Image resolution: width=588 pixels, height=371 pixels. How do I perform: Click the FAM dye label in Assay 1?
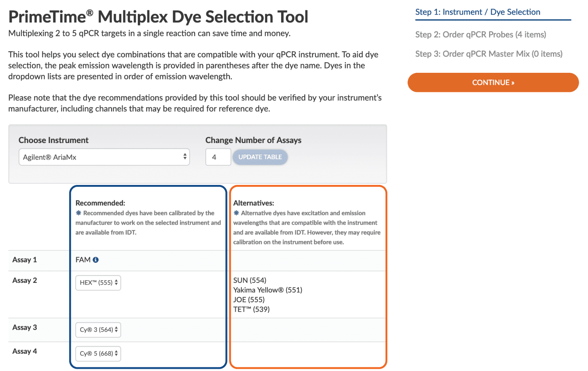point(83,260)
